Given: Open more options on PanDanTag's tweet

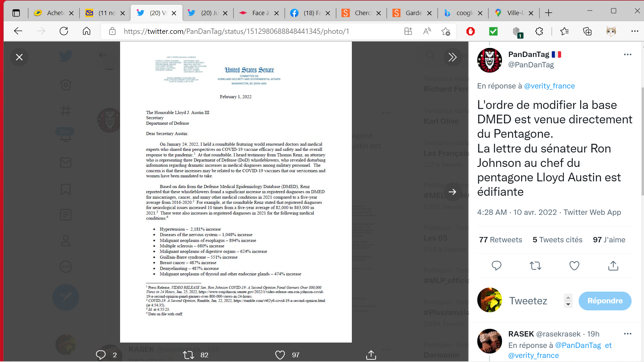Looking at the screenshot, I should [628, 55].
